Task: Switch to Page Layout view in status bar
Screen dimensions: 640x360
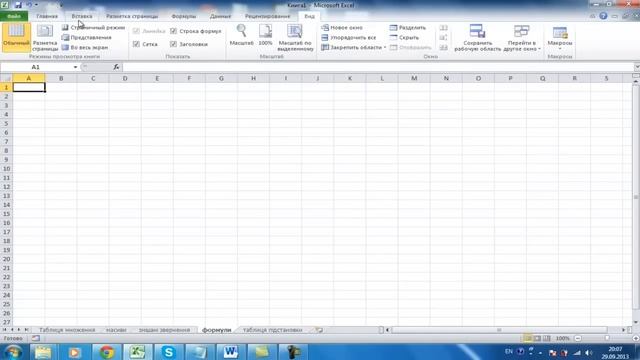Action: tap(537, 338)
